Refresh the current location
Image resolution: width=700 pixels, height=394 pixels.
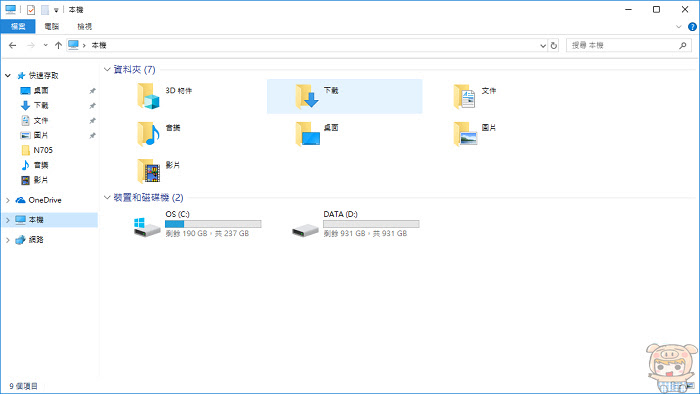pyautogui.click(x=554, y=46)
